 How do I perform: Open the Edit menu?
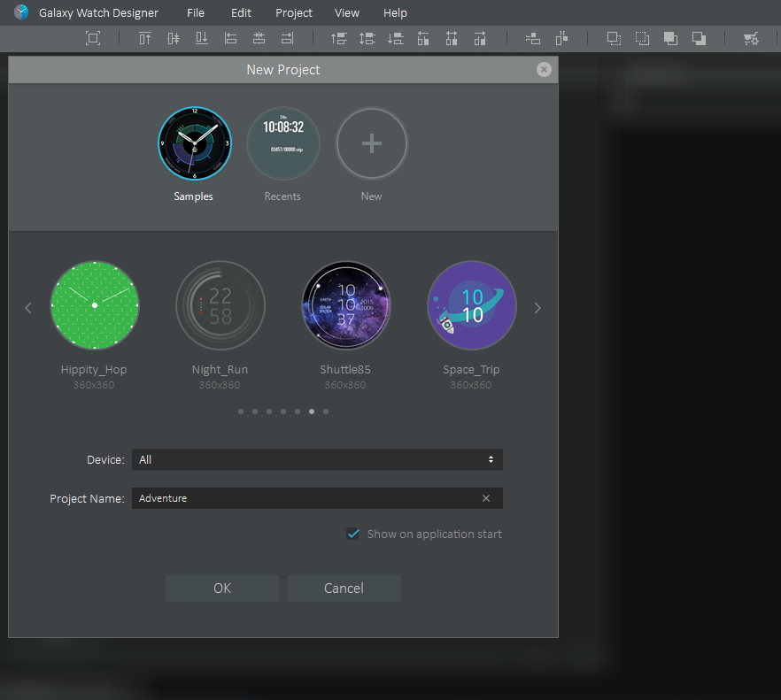tap(241, 13)
